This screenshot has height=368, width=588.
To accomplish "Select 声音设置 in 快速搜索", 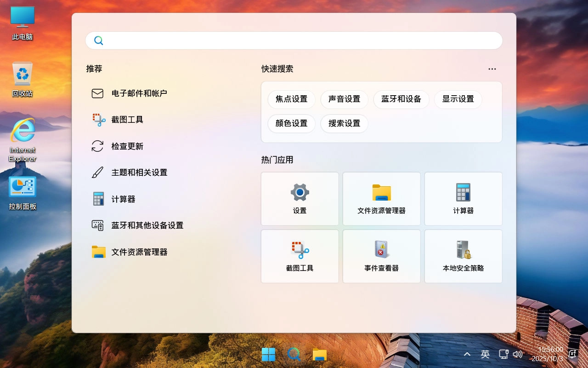I will pyautogui.click(x=344, y=99).
